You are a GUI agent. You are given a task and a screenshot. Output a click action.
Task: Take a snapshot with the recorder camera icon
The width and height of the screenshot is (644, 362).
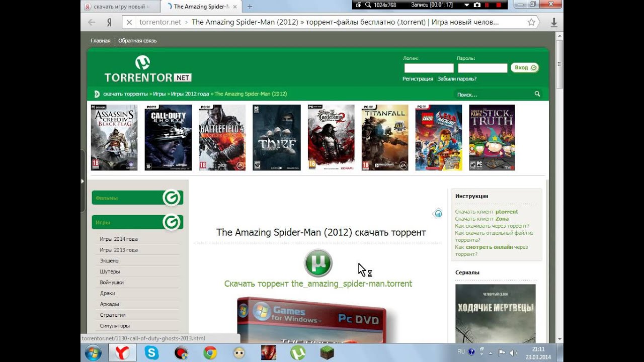pyautogui.click(x=477, y=5)
